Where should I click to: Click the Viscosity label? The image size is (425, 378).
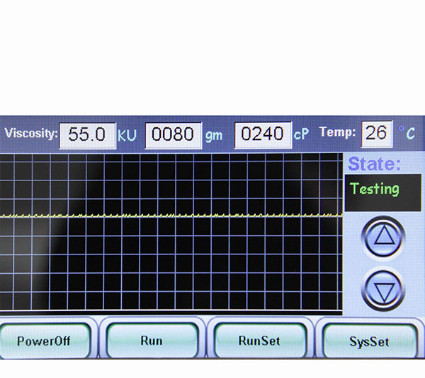31,134
